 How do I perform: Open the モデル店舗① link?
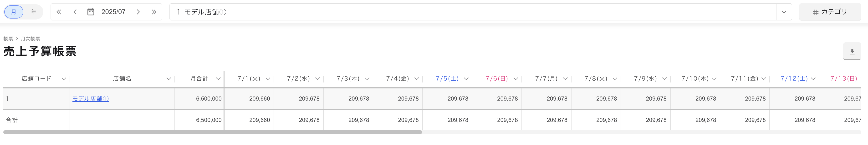(91, 99)
